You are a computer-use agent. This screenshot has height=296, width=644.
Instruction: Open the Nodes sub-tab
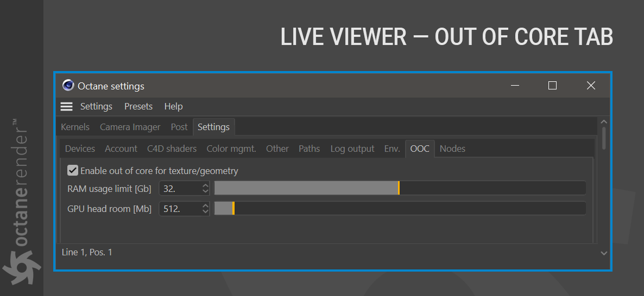tap(453, 149)
